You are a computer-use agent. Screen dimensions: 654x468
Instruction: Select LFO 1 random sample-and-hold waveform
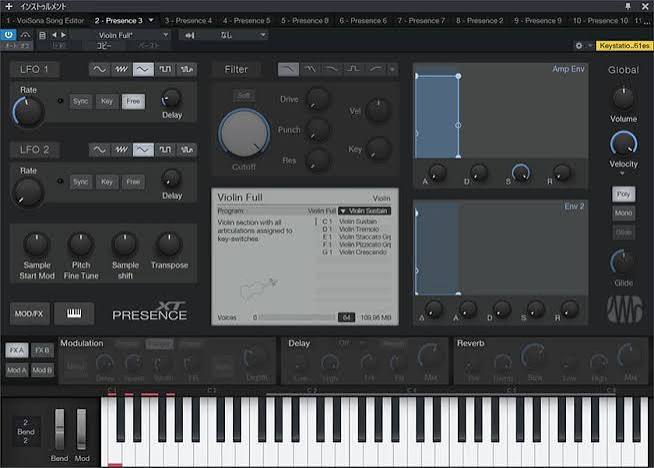(x=186, y=69)
